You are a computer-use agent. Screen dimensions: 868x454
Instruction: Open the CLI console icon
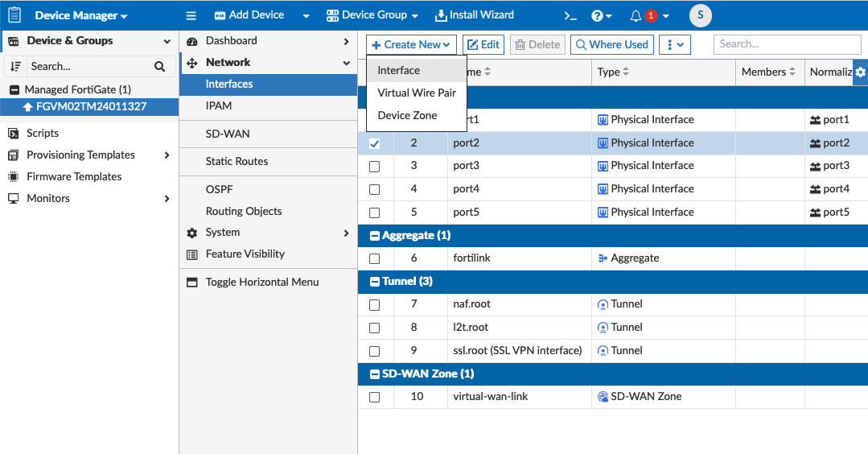tap(570, 16)
